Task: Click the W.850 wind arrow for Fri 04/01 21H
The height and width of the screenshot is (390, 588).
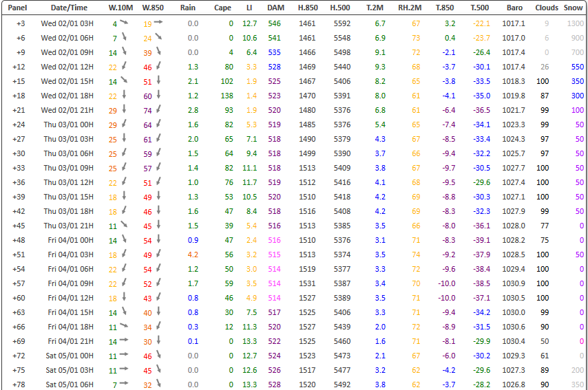Action: (158, 340)
